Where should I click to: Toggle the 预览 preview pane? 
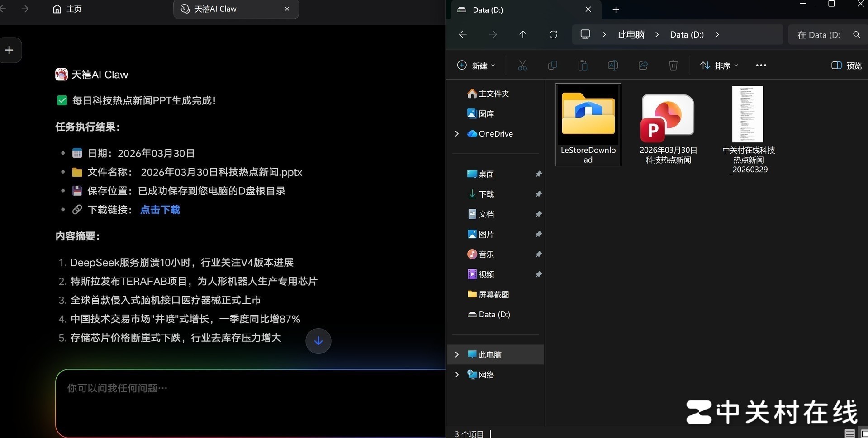(x=846, y=66)
